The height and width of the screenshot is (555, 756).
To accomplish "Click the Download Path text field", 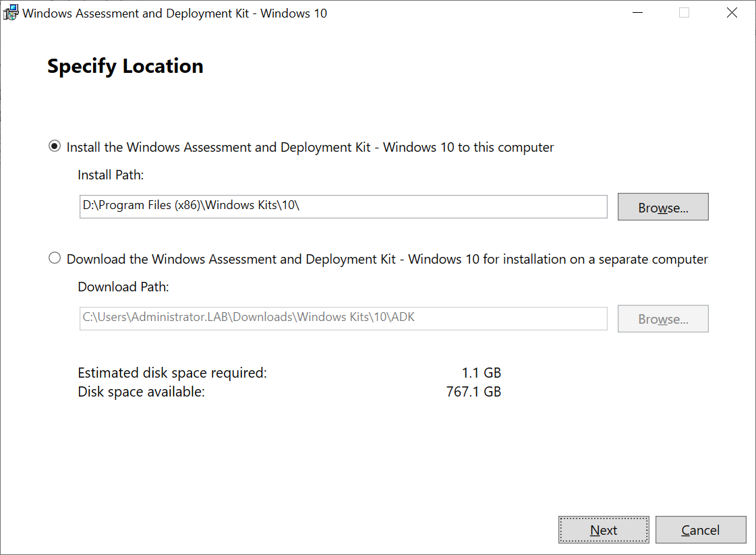I will coord(343,318).
